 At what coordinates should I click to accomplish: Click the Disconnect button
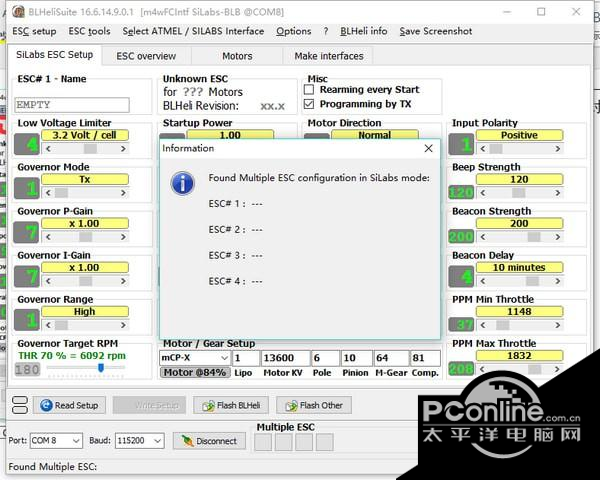coord(209,441)
